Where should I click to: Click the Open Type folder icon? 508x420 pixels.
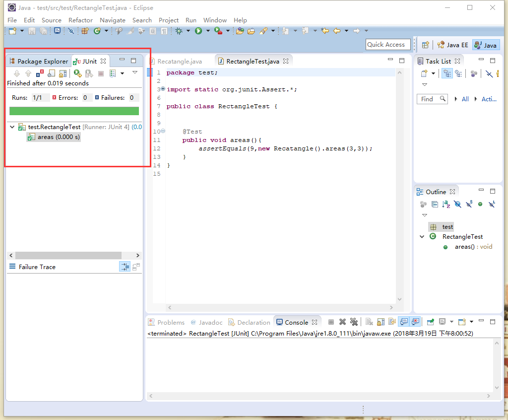click(240, 31)
